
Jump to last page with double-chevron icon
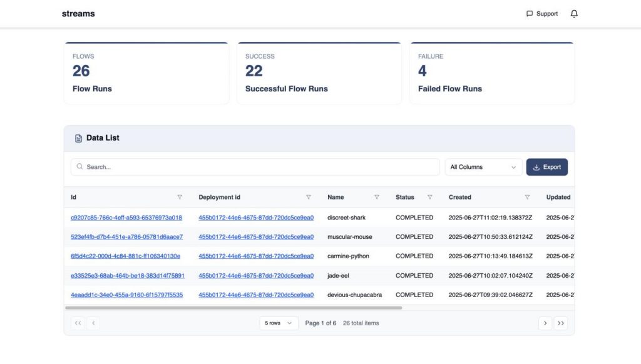[561, 323]
